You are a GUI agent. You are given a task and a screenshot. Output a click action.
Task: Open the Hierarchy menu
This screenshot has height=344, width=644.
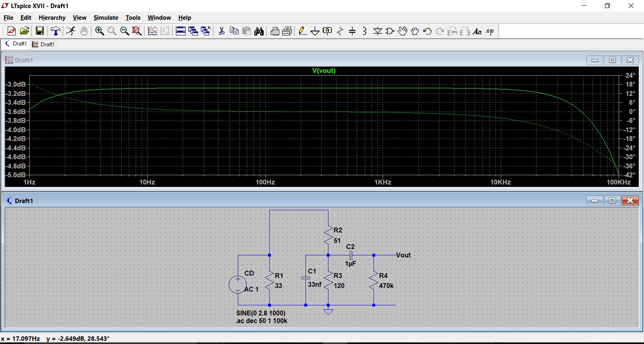[x=52, y=18]
